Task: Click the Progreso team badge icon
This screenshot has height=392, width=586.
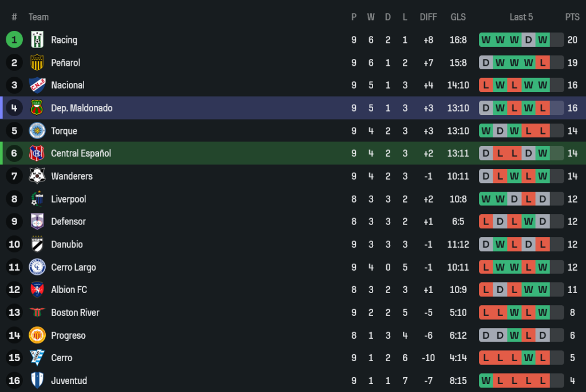Action: coord(37,335)
